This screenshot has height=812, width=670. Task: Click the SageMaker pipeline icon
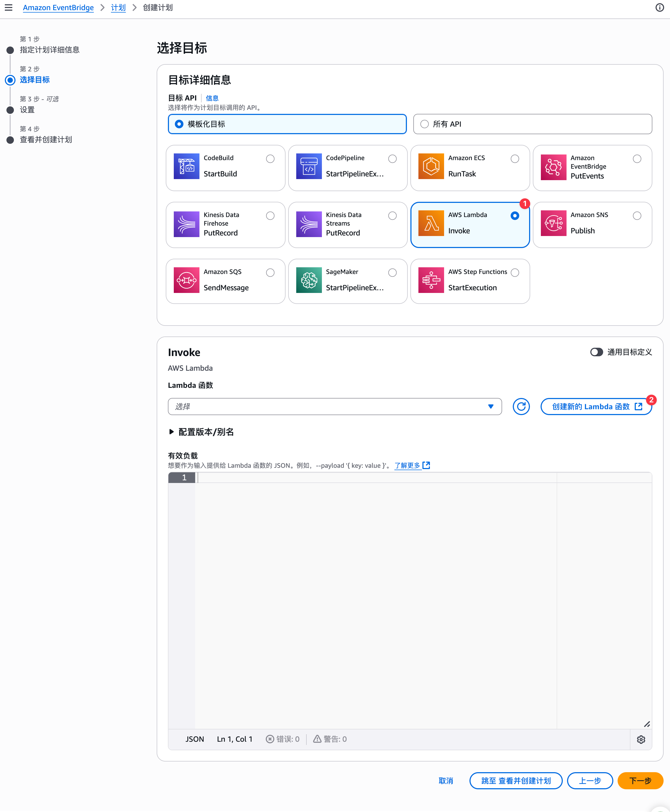pyautogui.click(x=309, y=280)
